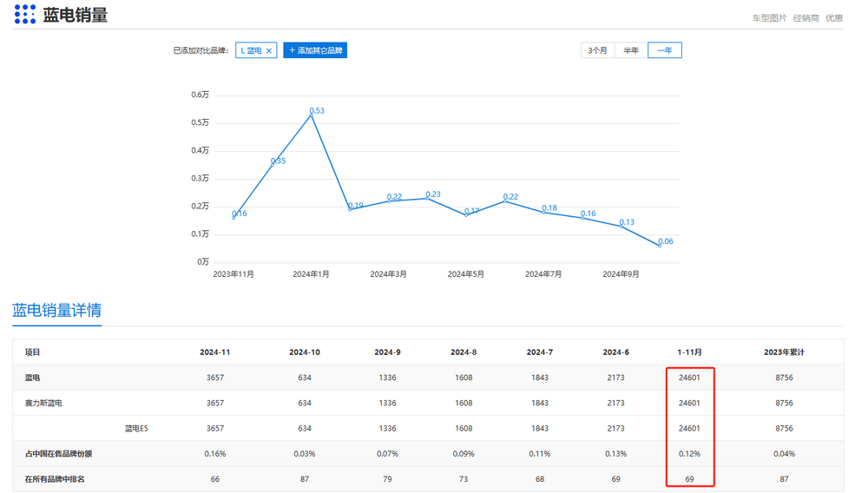The image size is (868, 493).
Task: Open the 优惠 link
Action: [x=834, y=18]
